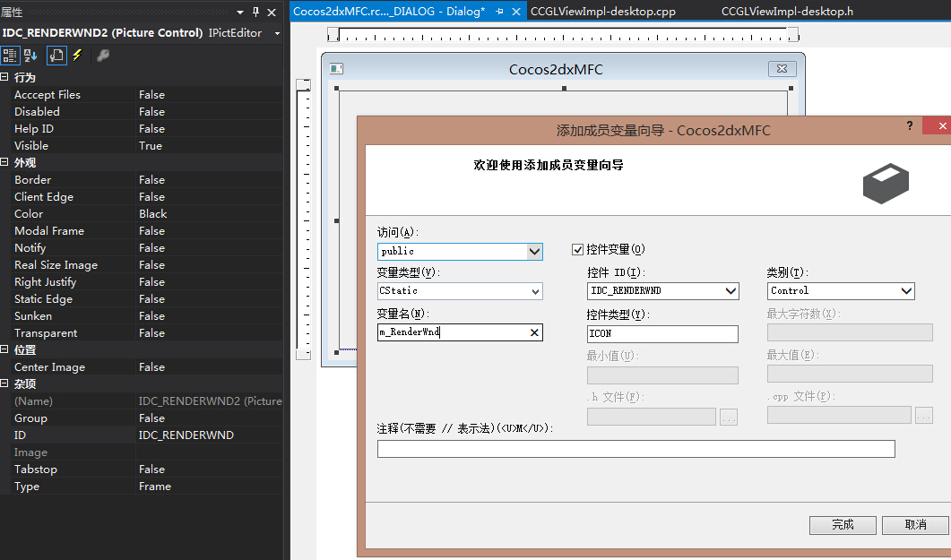This screenshot has height=560, width=951.
Task: Pin the Dialog editor tab
Action: [x=500, y=12]
